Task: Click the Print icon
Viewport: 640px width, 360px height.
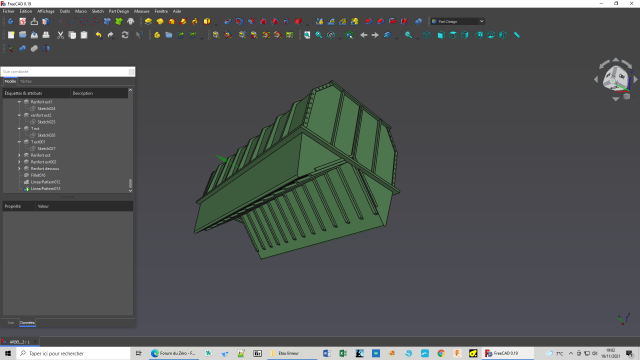Action: tap(46, 35)
